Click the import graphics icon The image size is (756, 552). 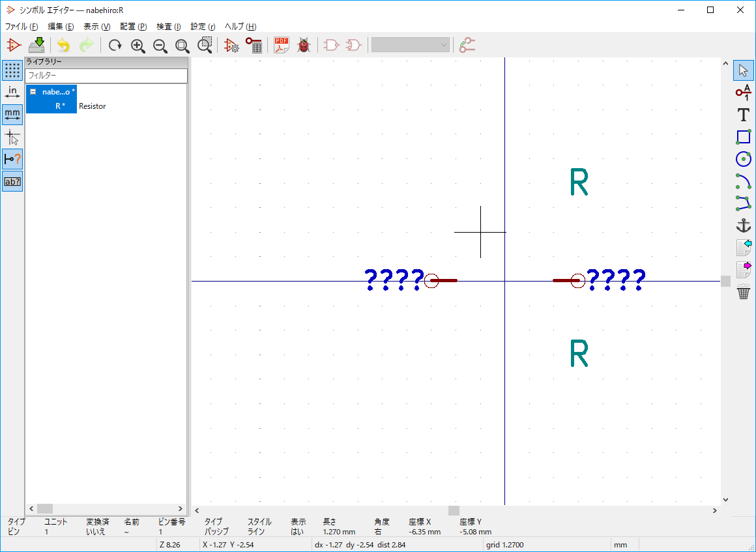pyautogui.click(x=743, y=248)
